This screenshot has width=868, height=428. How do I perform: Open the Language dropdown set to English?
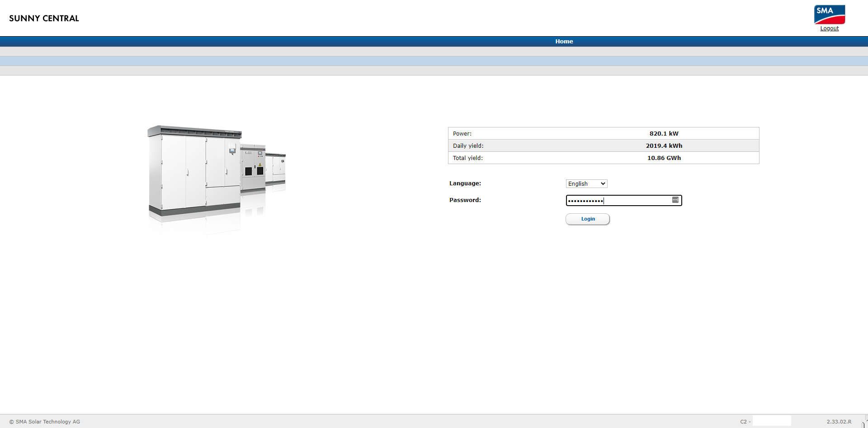pyautogui.click(x=586, y=183)
